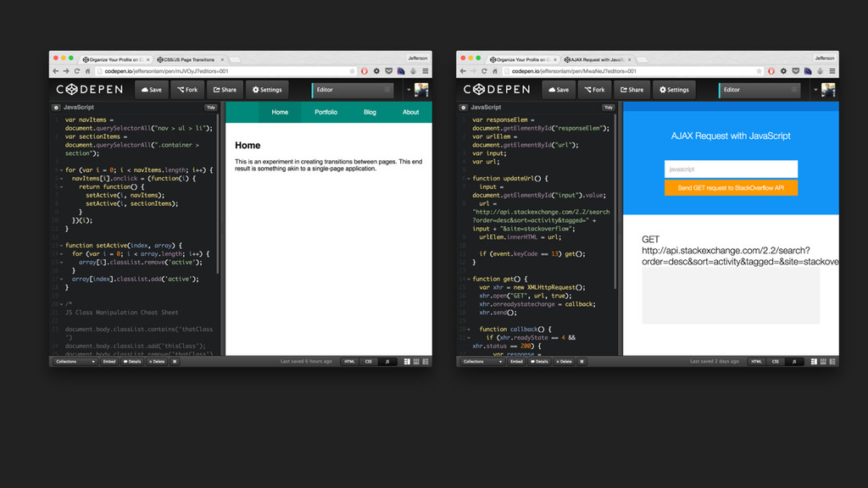Bookmark the Page Transitions pen with the star
Viewport: 868px width, 488px height.
(352, 71)
